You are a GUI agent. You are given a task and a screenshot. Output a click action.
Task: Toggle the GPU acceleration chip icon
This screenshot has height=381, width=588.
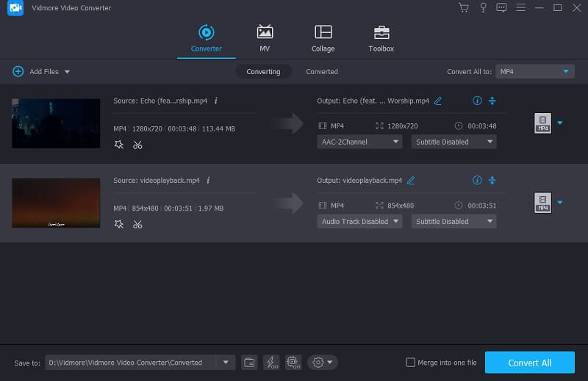point(293,362)
